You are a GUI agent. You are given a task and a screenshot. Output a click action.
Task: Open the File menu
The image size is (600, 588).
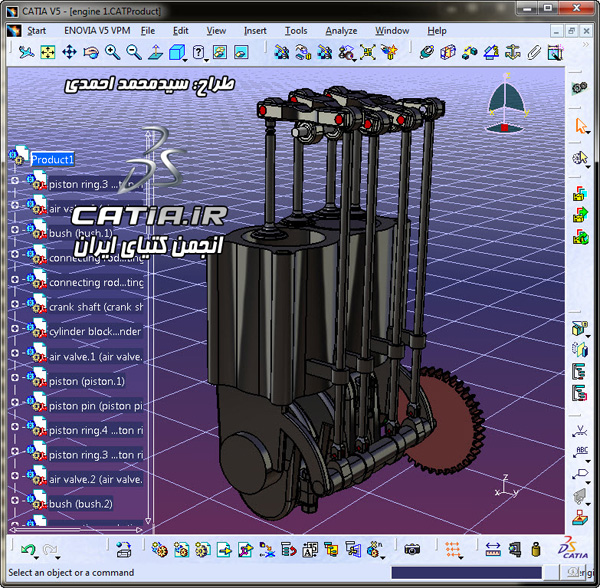click(148, 31)
